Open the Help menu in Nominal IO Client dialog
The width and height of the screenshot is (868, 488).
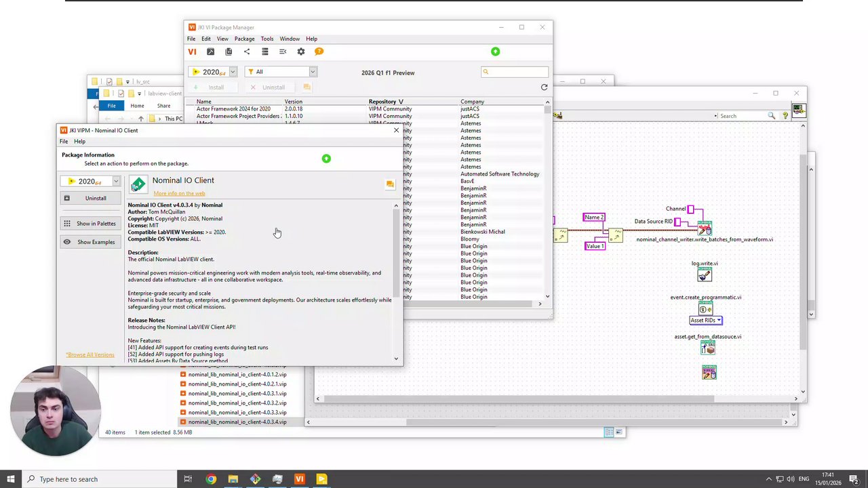79,142
